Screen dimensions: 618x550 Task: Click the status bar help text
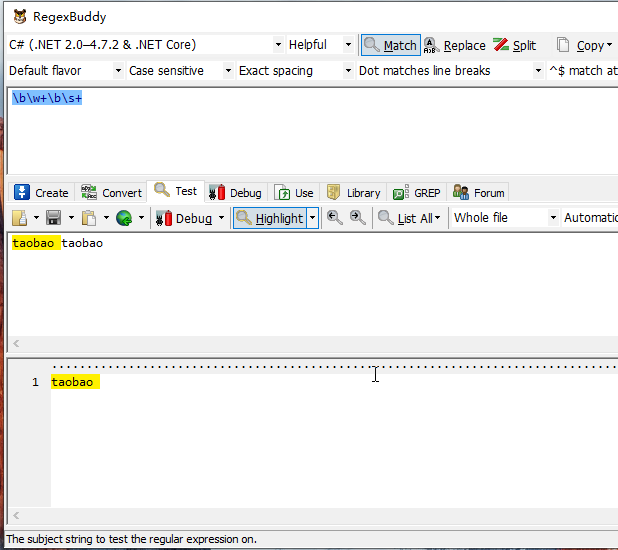132,539
